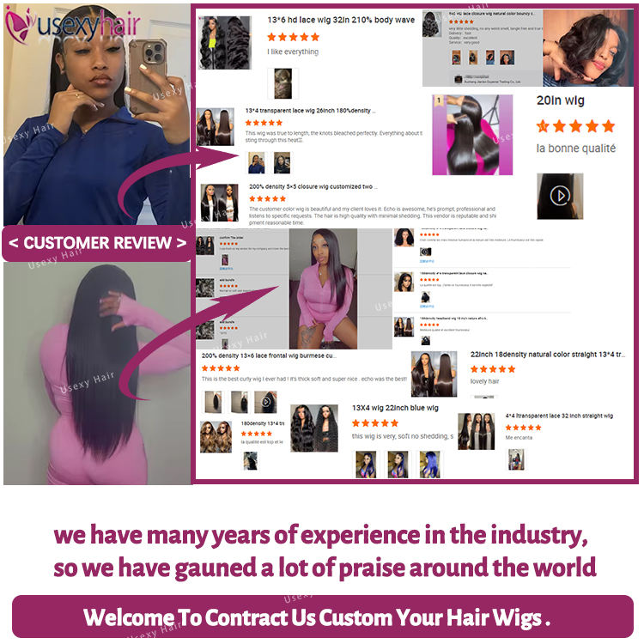This screenshot has width=644, height=644.
Task: Open the pink-background straight hair bundle image
Action: [472, 135]
